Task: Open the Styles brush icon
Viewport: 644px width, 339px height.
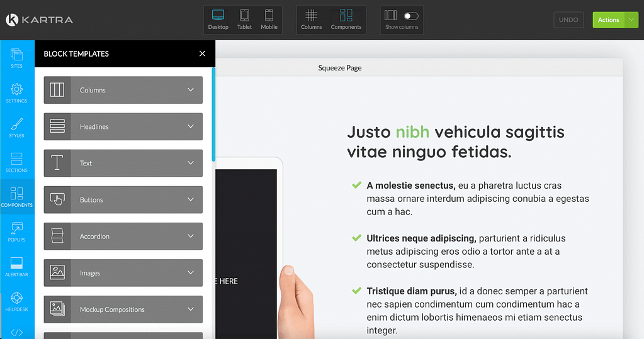Action: point(17,127)
